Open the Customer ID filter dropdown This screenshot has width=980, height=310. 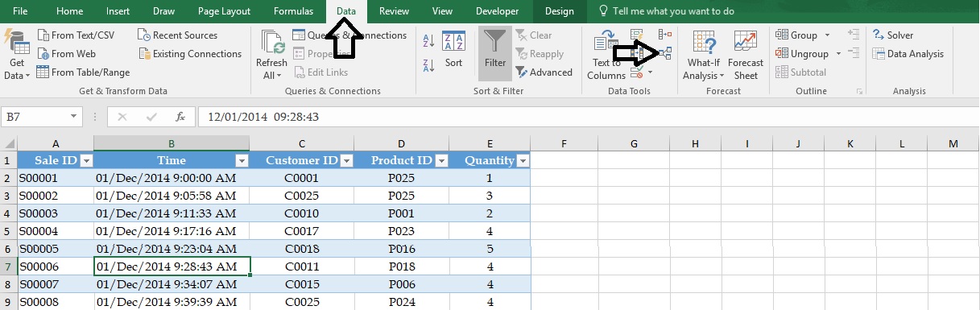pyautogui.click(x=346, y=160)
